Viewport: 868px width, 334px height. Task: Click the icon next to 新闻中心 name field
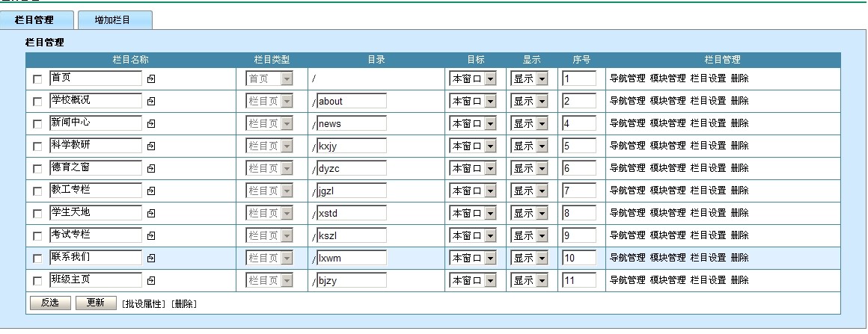(150, 124)
